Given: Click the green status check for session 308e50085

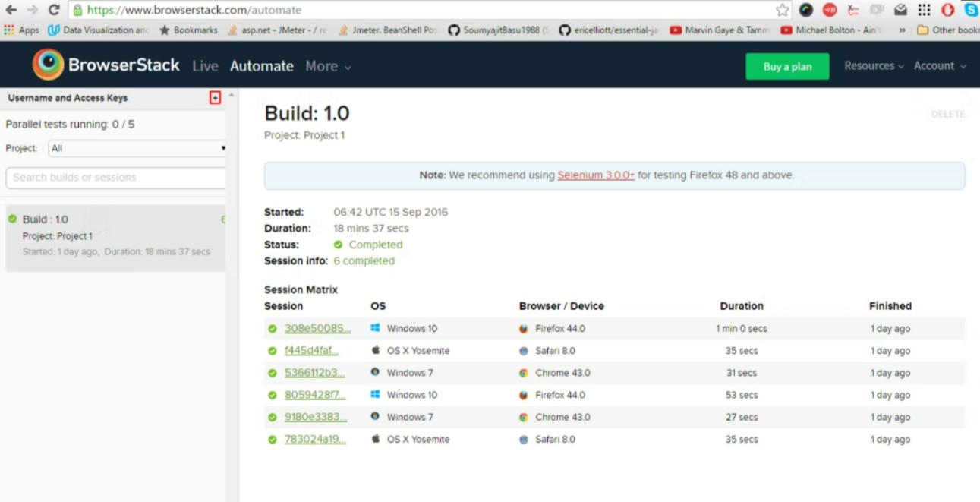Looking at the screenshot, I should (x=273, y=329).
